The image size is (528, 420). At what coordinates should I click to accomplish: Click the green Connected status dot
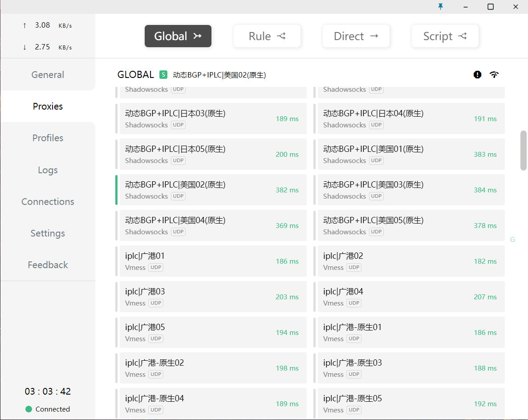[28, 409]
